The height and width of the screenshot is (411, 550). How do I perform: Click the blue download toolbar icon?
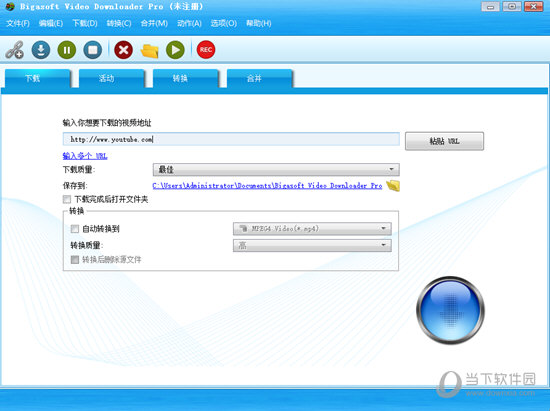41,50
